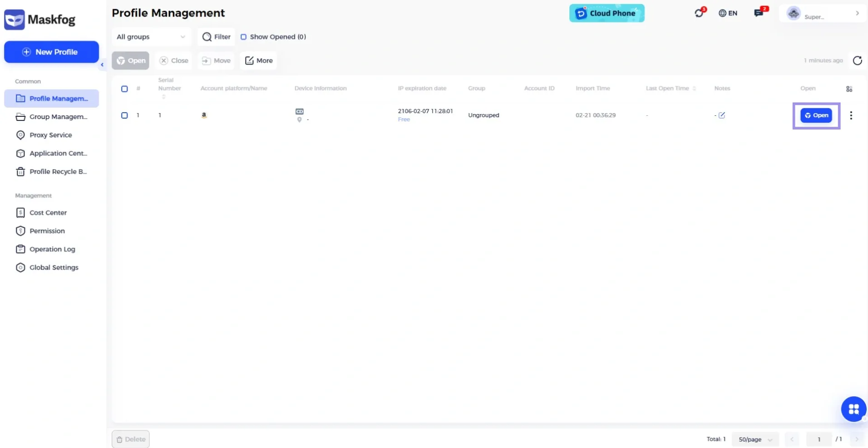Open the 50/page page size dropdown
The image size is (868, 448).
click(754, 439)
